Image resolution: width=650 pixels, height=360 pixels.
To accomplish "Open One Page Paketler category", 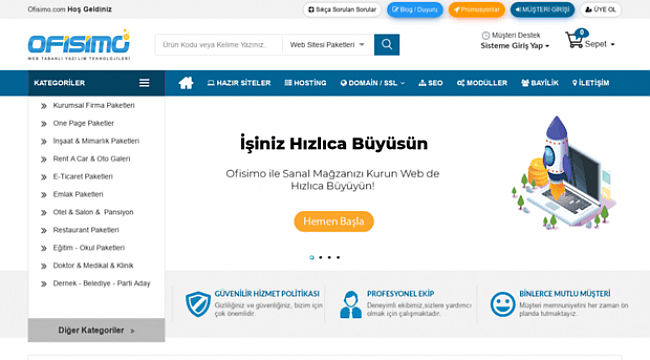I will tap(83, 123).
